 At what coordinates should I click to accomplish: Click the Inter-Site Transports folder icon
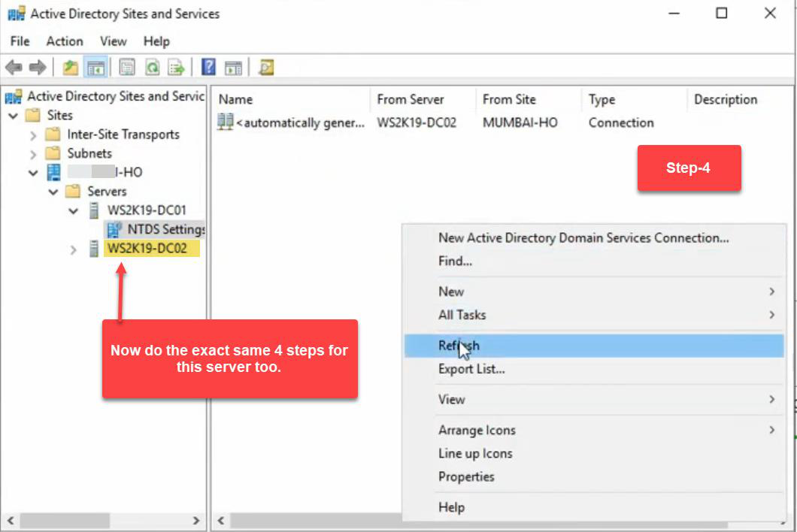click(53, 135)
